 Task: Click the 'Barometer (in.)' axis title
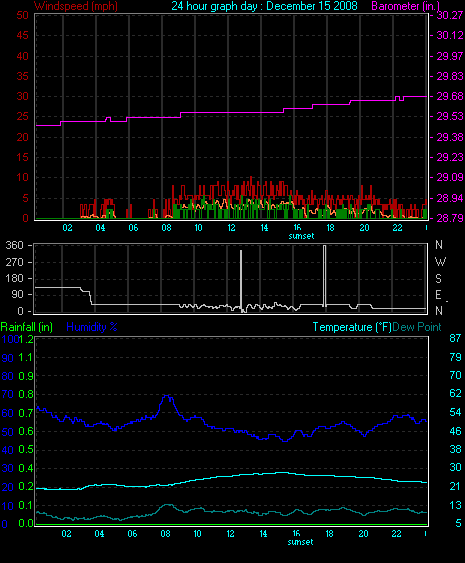(x=405, y=6)
